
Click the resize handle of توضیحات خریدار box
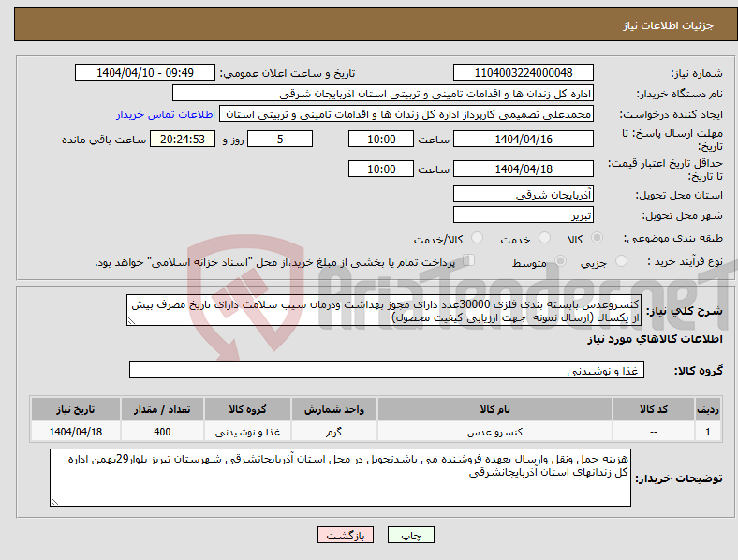click(x=54, y=502)
